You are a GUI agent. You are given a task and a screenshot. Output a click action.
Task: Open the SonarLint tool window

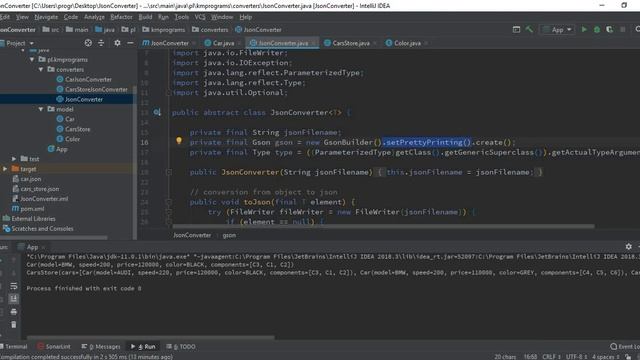point(54,347)
